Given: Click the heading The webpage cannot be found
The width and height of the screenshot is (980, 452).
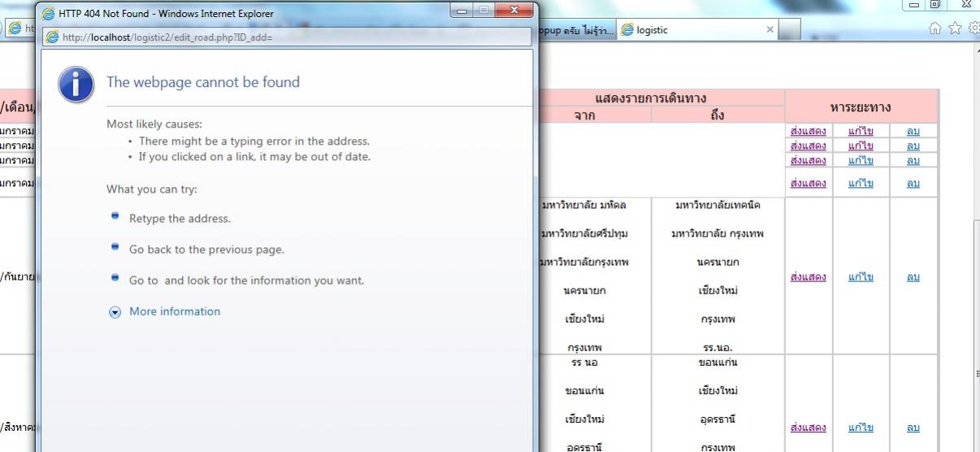Looking at the screenshot, I should point(203,82).
